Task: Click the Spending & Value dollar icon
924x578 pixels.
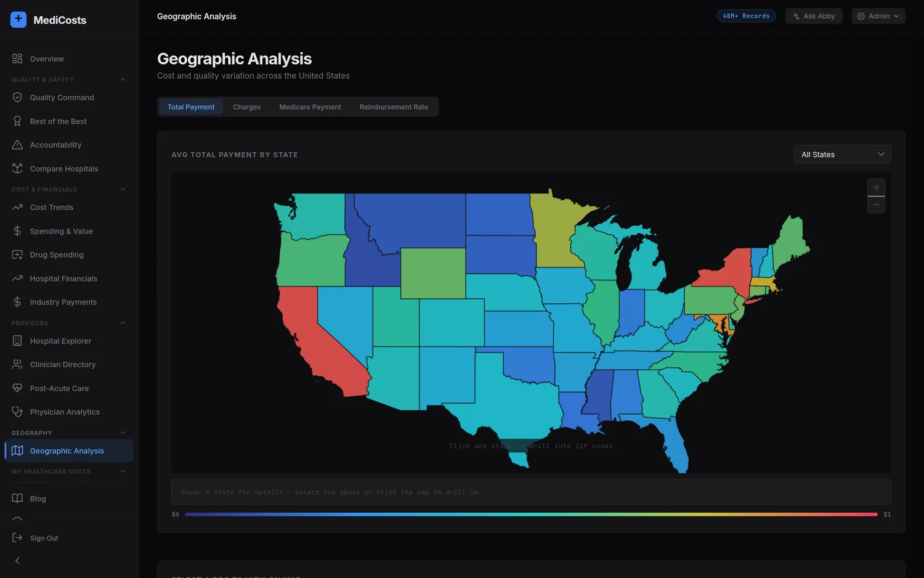Action: pos(17,231)
